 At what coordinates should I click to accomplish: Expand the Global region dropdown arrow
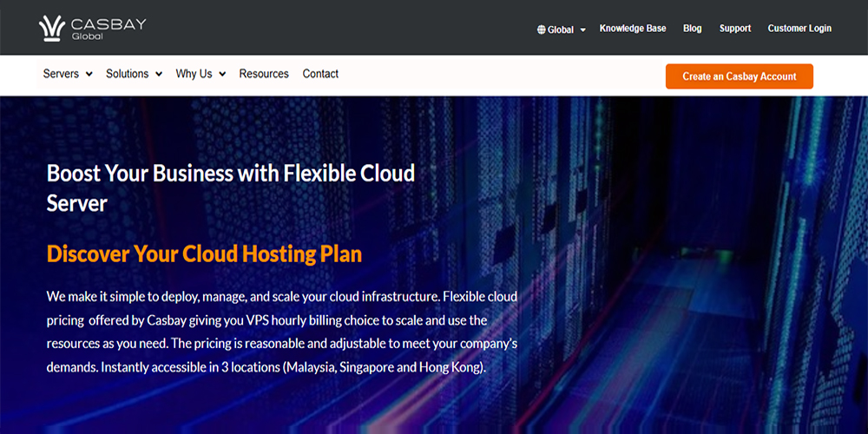click(583, 30)
